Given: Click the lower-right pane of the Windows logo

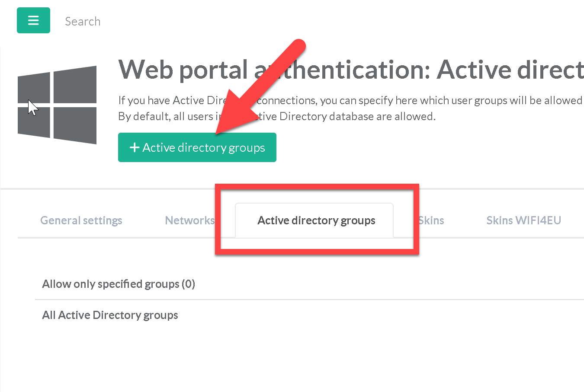Looking at the screenshot, I should tap(75, 125).
